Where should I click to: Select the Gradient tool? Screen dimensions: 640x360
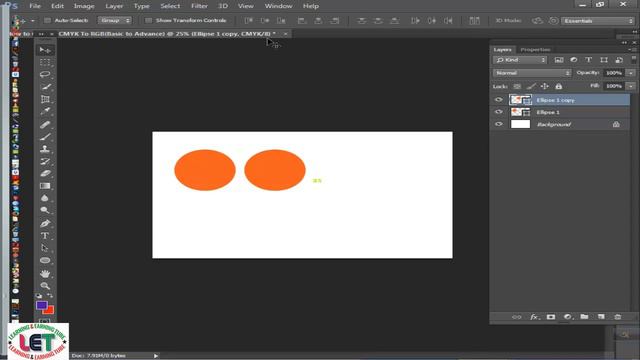click(45, 186)
